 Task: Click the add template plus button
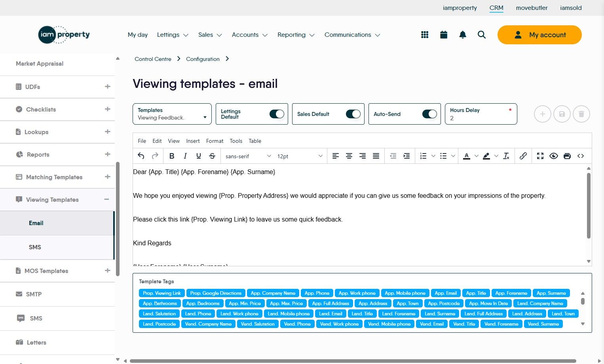pyautogui.click(x=543, y=114)
